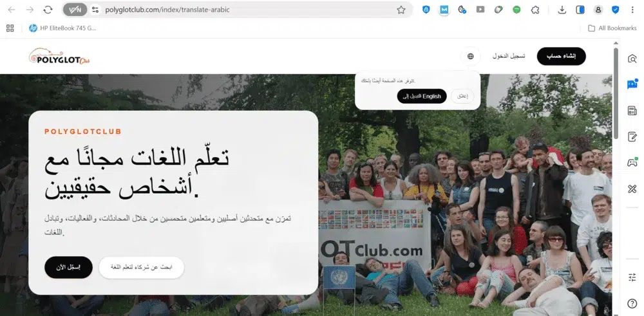
Task: Switch page to English via popup button
Action: pyautogui.click(x=422, y=97)
